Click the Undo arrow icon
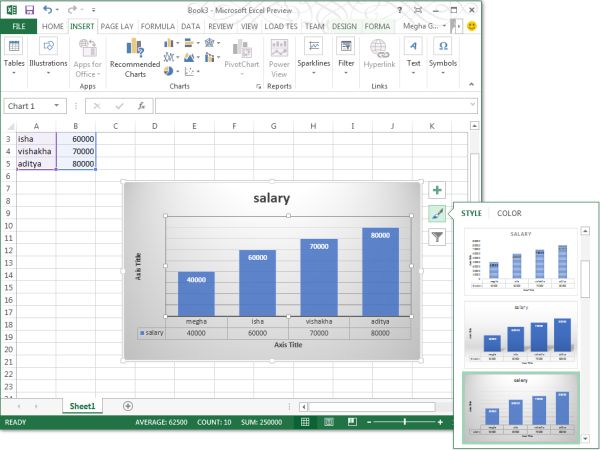600x450 pixels. 48,10
